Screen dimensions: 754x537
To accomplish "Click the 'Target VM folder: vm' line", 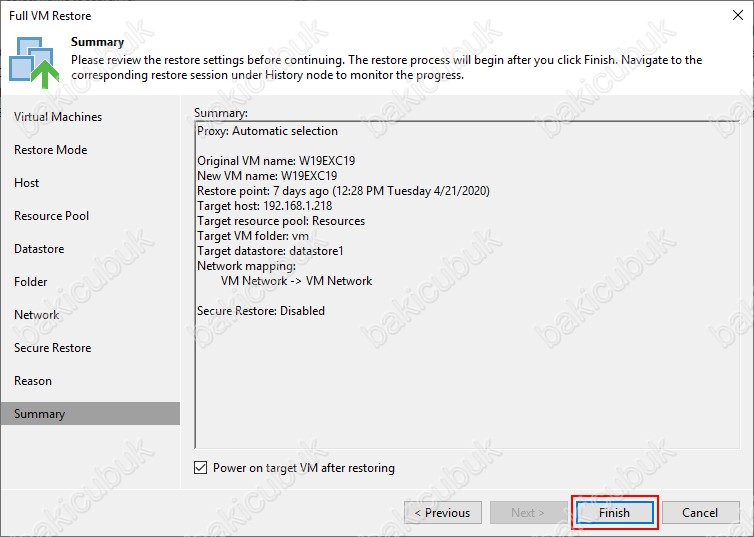I will [253, 236].
